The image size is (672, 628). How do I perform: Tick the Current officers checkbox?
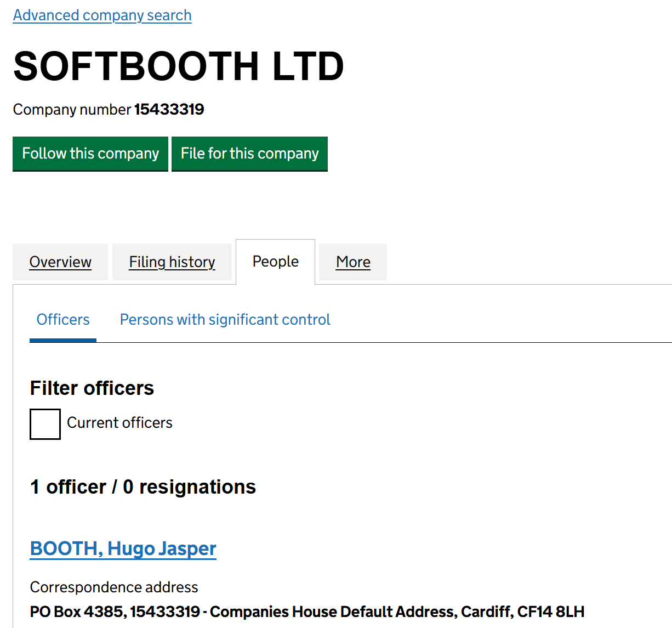[x=45, y=424]
